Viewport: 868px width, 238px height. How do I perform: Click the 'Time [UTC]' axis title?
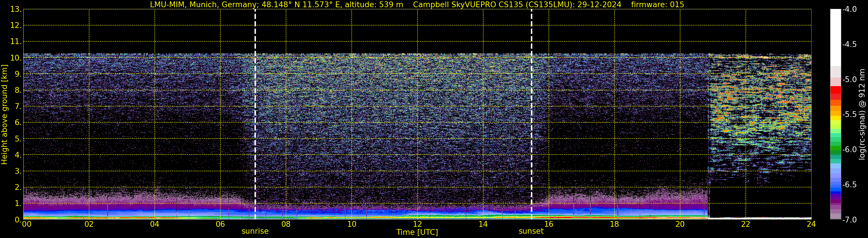pos(417,232)
